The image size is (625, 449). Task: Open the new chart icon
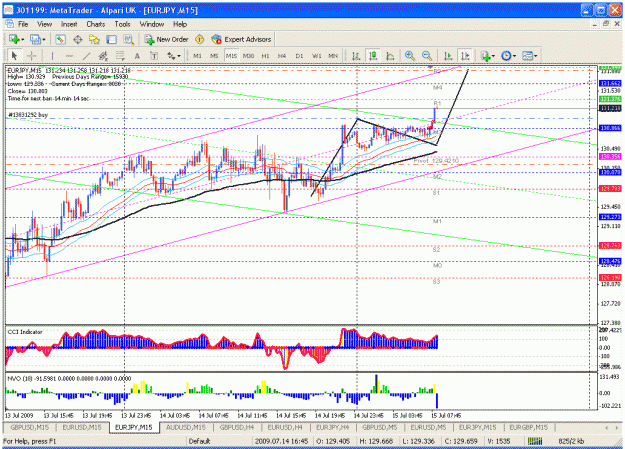point(16,39)
